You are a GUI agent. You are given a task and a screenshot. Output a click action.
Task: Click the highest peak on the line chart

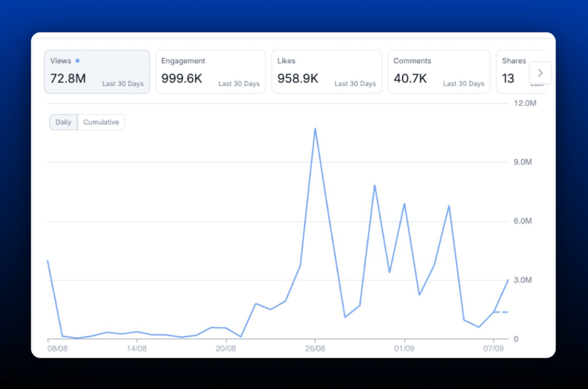[x=315, y=128]
